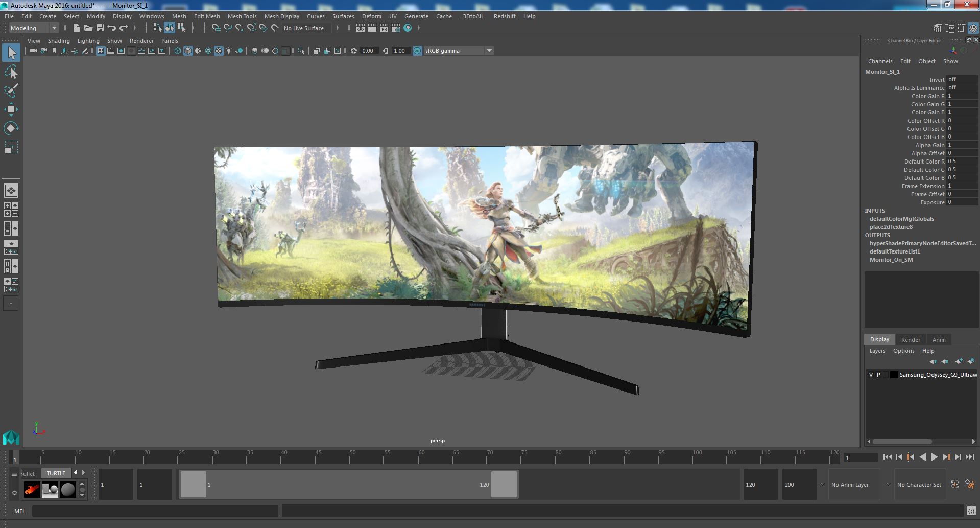Switch to four view layout
This screenshot has height=528, width=980.
pyautogui.click(x=11, y=210)
